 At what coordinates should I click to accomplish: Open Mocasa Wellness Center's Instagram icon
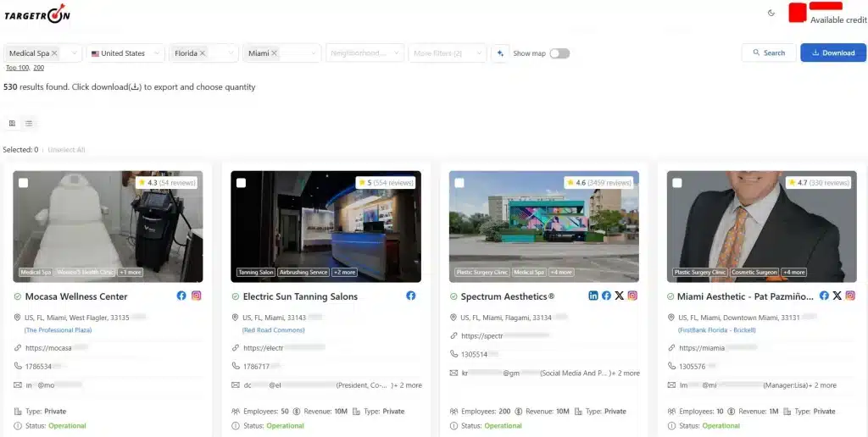click(196, 296)
